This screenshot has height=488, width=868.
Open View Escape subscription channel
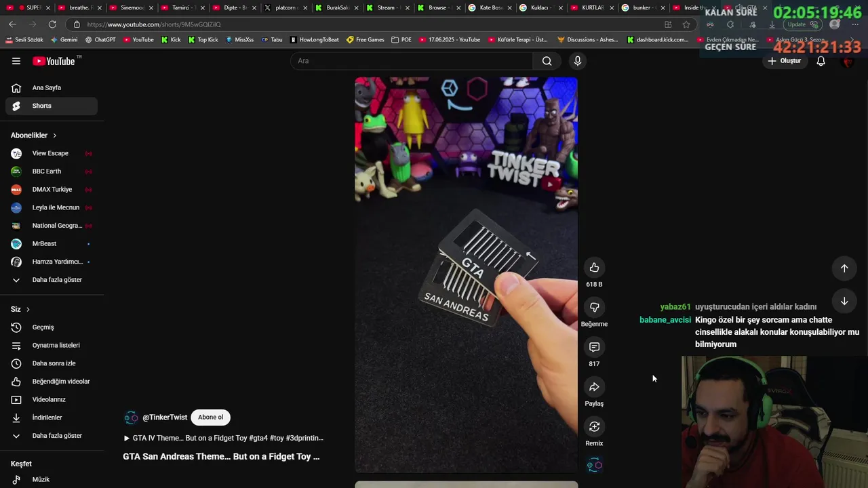(52, 153)
